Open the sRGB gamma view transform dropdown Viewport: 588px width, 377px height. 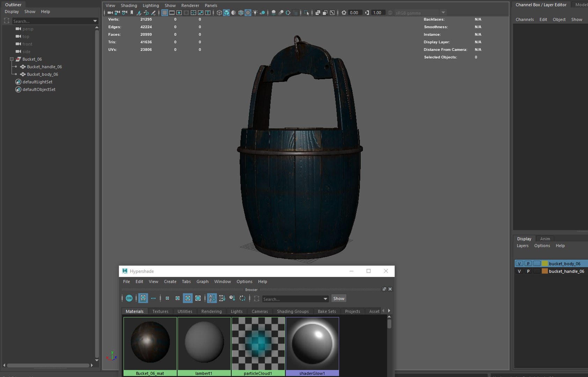tap(443, 13)
